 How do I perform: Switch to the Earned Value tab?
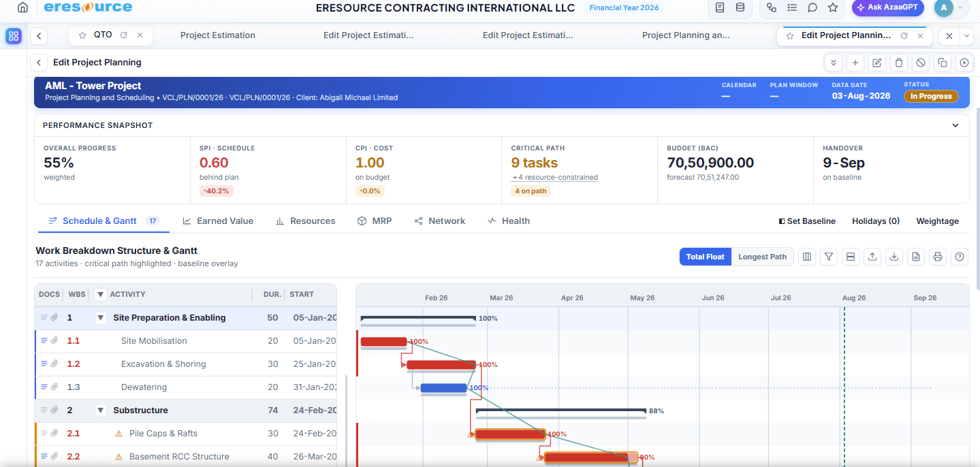(218, 221)
